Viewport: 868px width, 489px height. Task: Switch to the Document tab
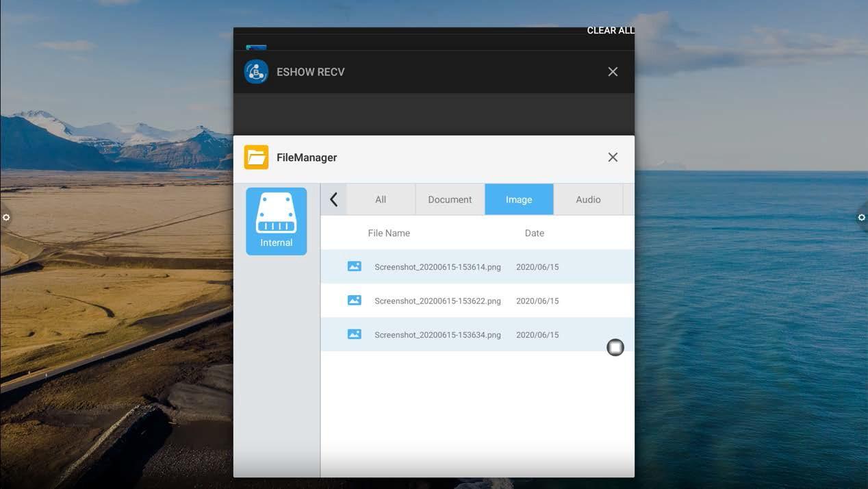coord(450,199)
